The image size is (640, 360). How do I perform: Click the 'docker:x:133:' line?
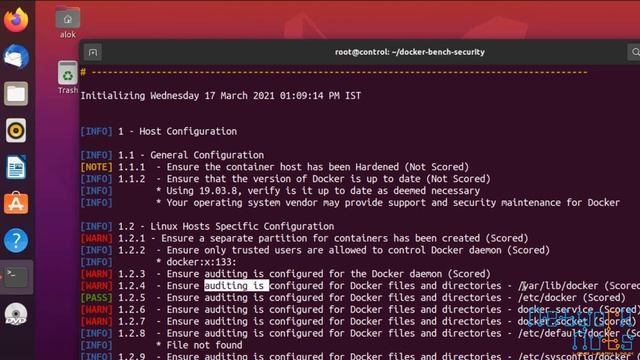click(158, 262)
